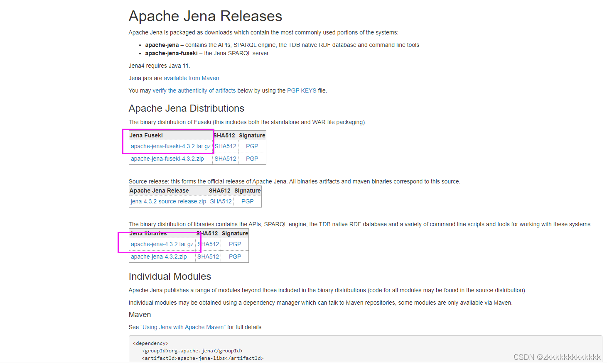Click 'SHA512' header in source release table

click(x=220, y=191)
